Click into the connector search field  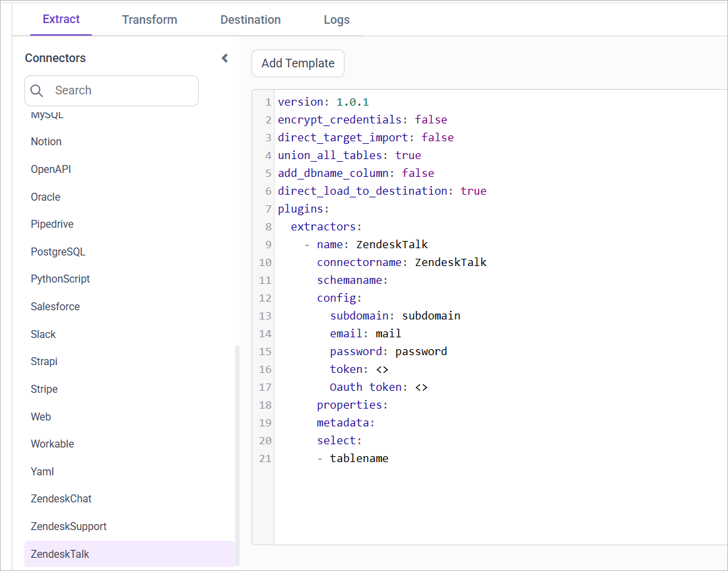pyautogui.click(x=119, y=90)
